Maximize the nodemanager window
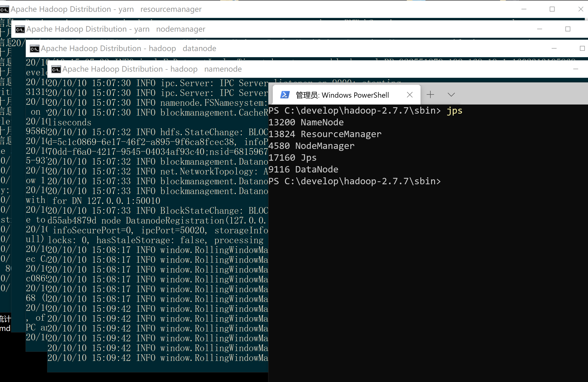Image resolution: width=588 pixels, height=382 pixels. pos(568,29)
